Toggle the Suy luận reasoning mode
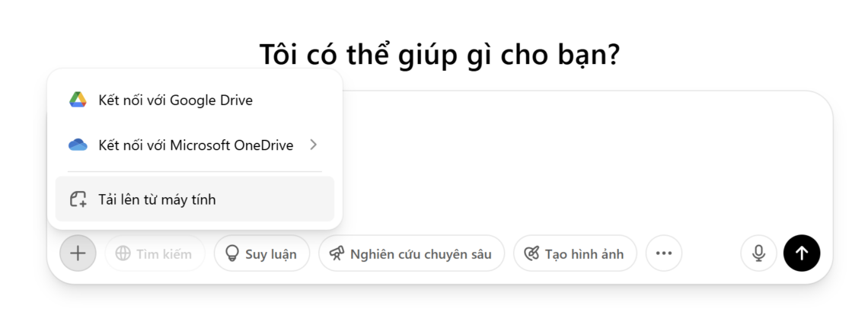The height and width of the screenshot is (312, 868). 262,253
